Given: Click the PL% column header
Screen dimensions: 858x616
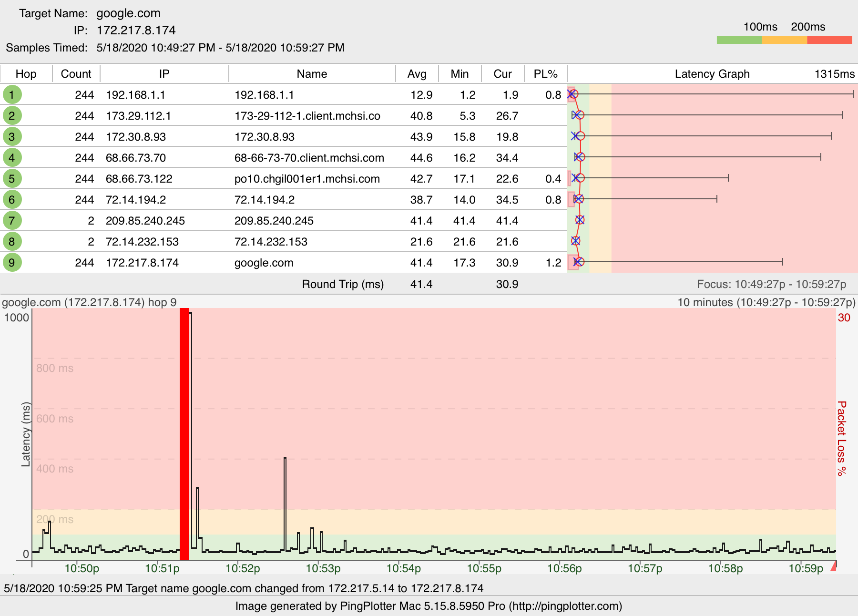Looking at the screenshot, I should click(545, 74).
